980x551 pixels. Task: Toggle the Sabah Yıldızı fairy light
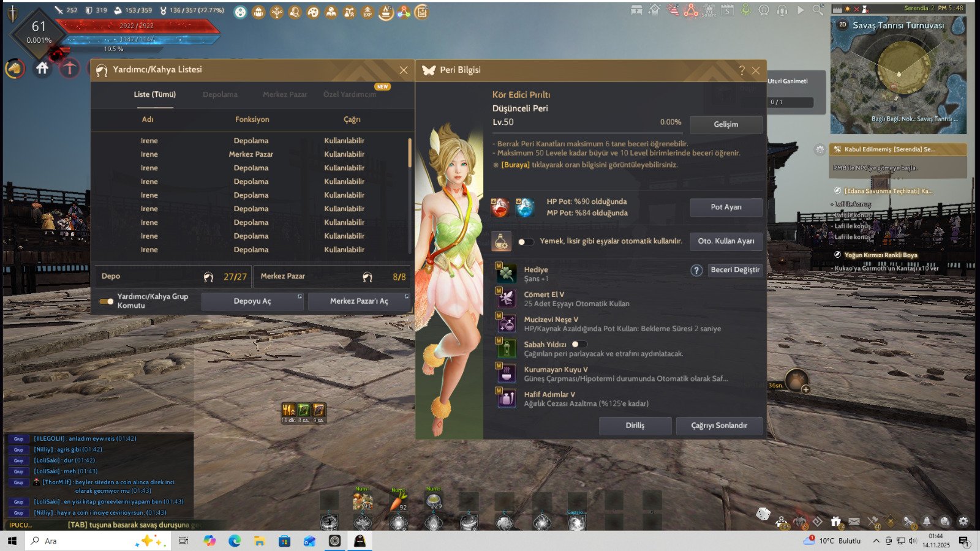click(x=579, y=345)
